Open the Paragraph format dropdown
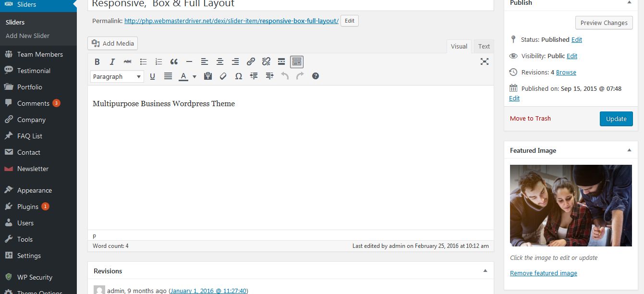 pos(117,76)
